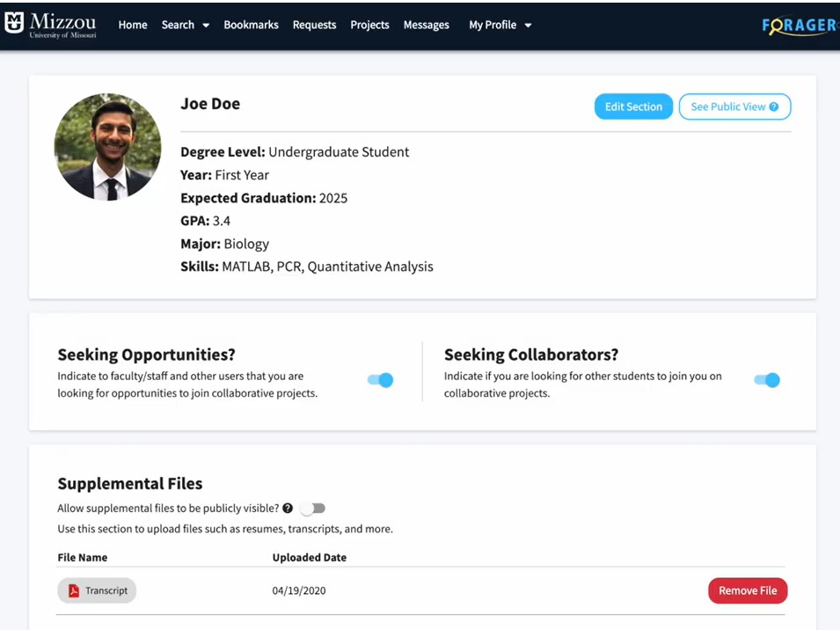840x630 pixels.
Task: Open the Messages page
Action: pyautogui.click(x=426, y=25)
